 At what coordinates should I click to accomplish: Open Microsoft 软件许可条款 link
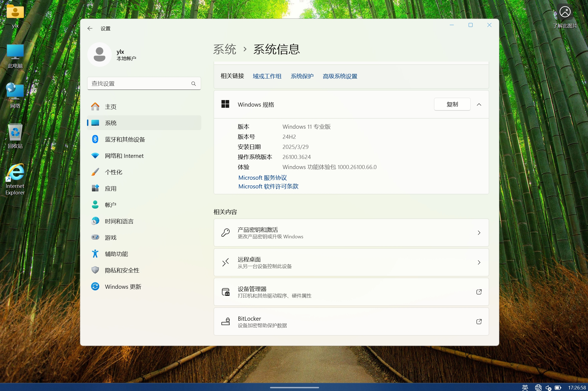pos(268,186)
